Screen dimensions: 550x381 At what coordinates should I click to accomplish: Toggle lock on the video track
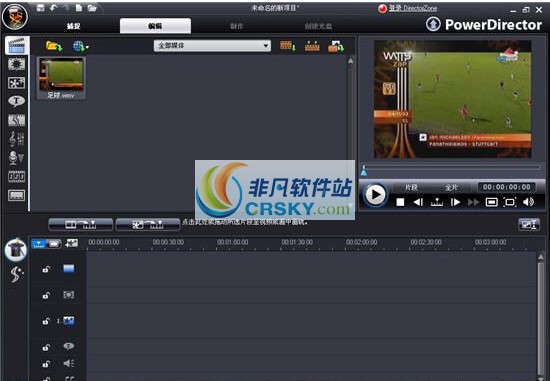[x=46, y=269]
